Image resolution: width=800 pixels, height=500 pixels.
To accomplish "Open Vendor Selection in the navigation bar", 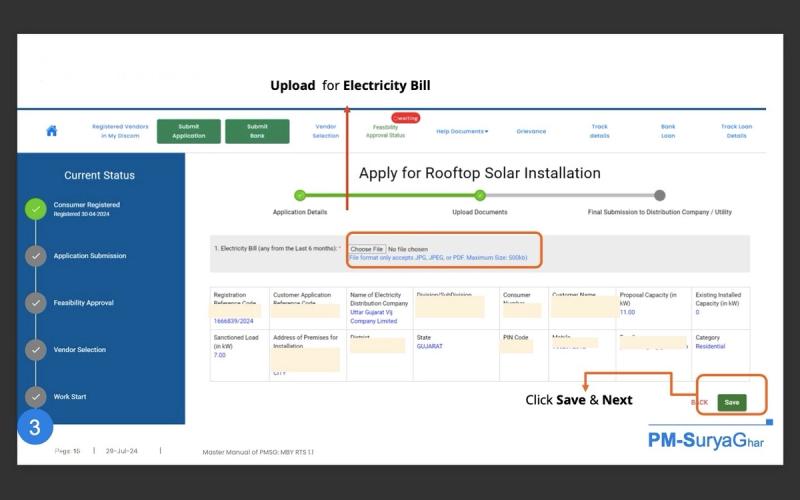I will pyautogui.click(x=326, y=131).
